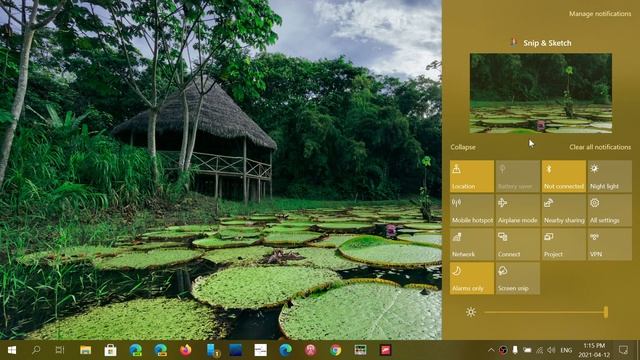
Task: Open the red square taskbar app
Action: (x=386, y=350)
